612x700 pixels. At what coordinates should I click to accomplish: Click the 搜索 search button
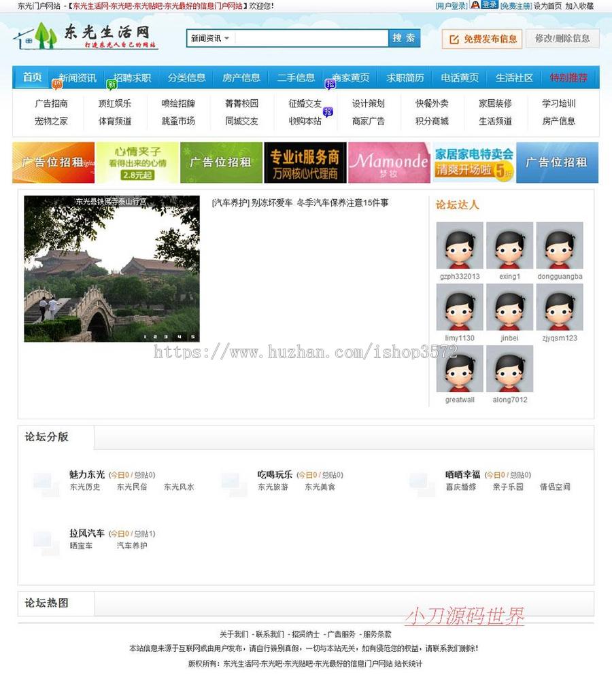[403, 38]
